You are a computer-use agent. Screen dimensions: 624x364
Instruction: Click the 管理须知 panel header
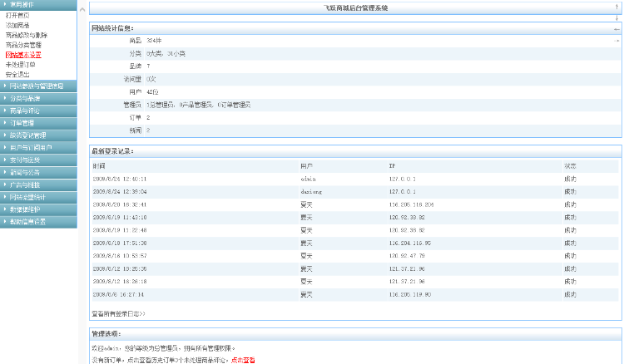point(355,334)
